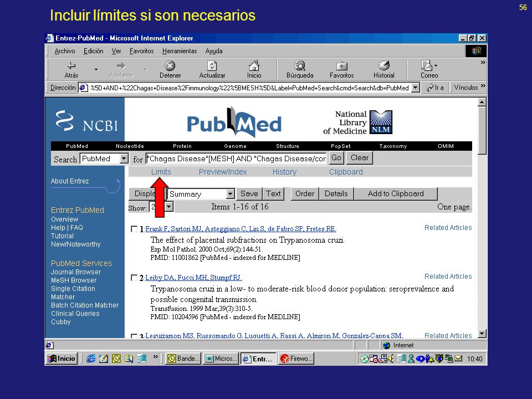Screen dimensions: 532x399
Task: Click the Windows Inicio start button
Action: [x=62, y=359]
